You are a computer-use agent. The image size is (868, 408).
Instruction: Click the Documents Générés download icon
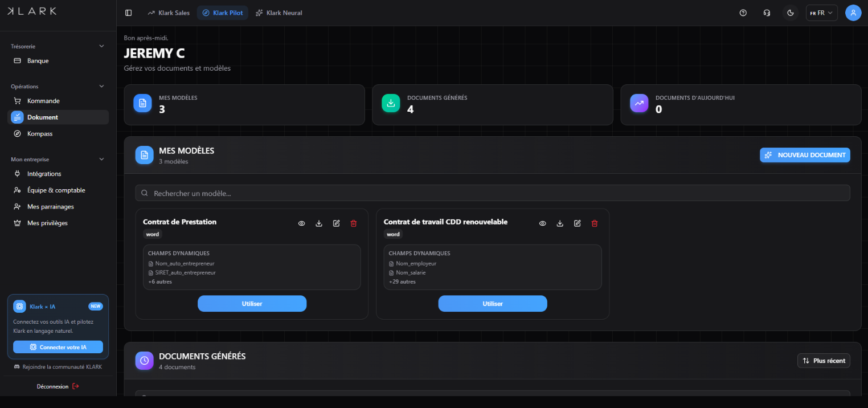391,103
